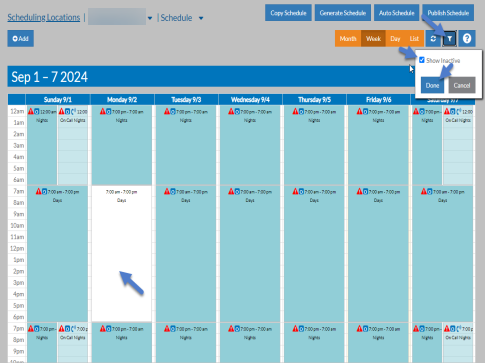Click phone icon on Saturday 12am On Call Nights

point(459,111)
